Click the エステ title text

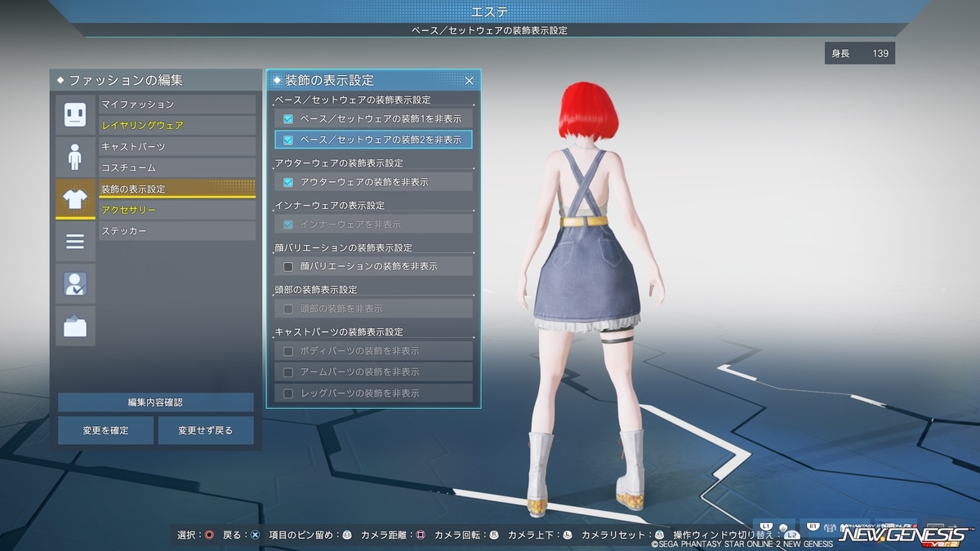pos(490,11)
